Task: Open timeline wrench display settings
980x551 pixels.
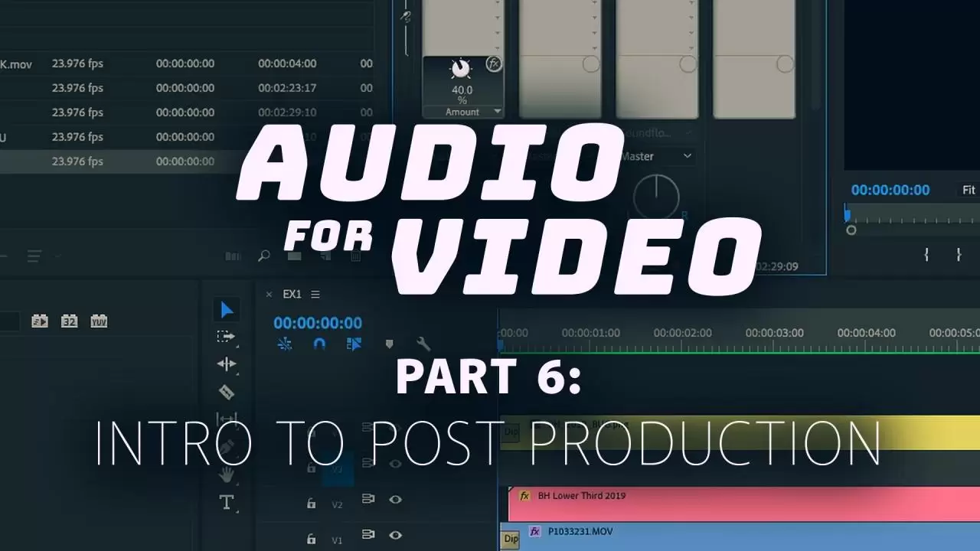Action: coord(423,344)
